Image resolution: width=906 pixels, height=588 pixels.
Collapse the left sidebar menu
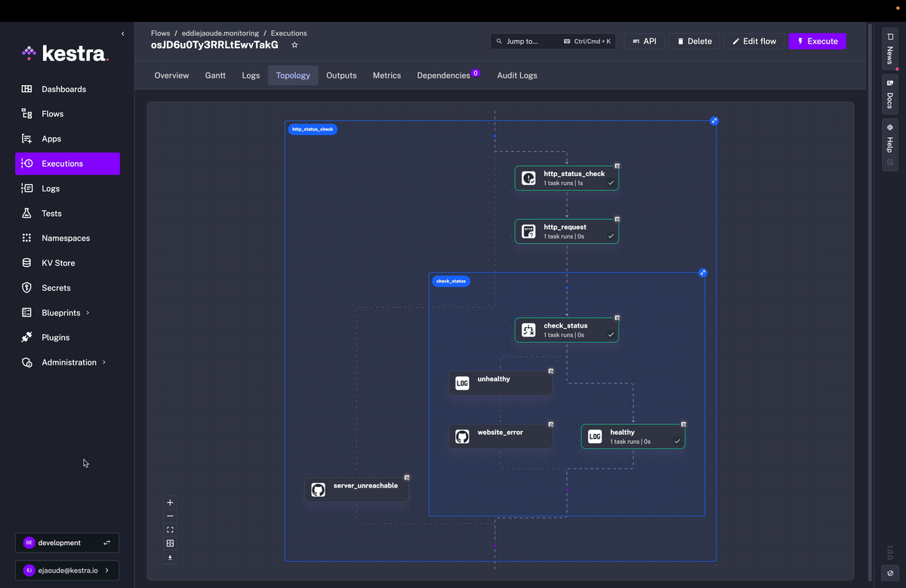123,34
